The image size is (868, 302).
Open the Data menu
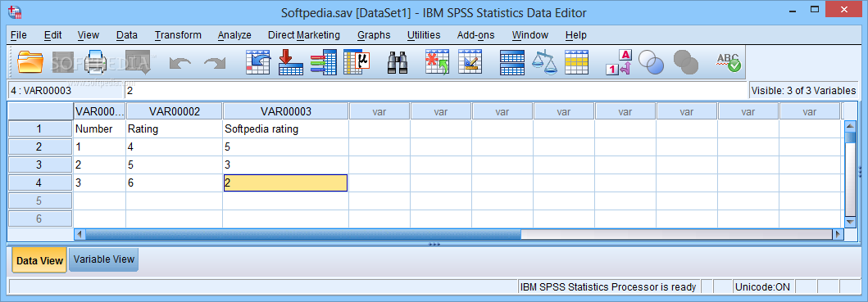click(127, 35)
